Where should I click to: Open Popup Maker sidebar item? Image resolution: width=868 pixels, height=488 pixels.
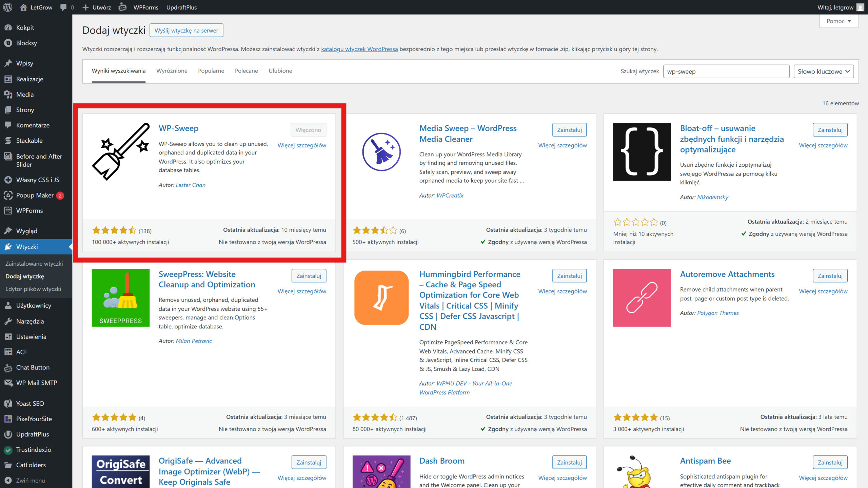(x=35, y=195)
